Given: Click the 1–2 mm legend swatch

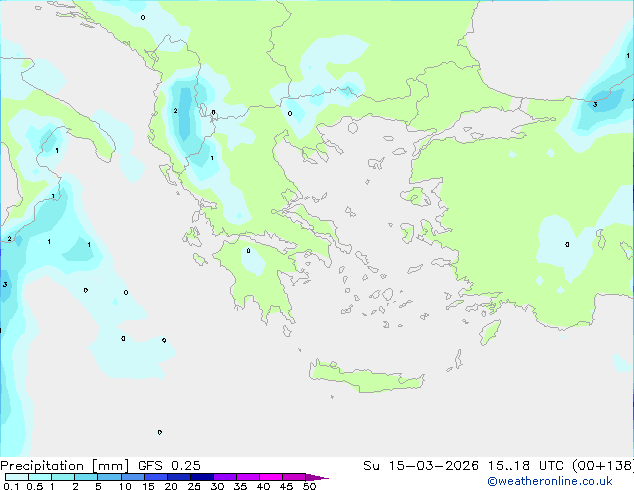Looking at the screenshot, I should 63,477.
